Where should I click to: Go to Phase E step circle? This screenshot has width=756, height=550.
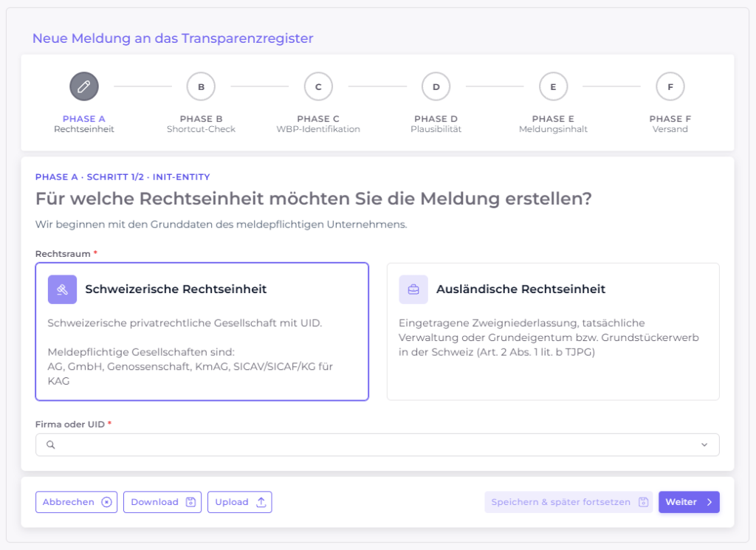(553, 87)
